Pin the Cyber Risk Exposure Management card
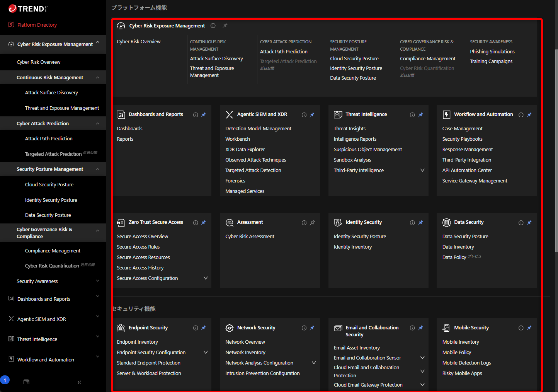 pyautogui.click(x=225, y=26)
